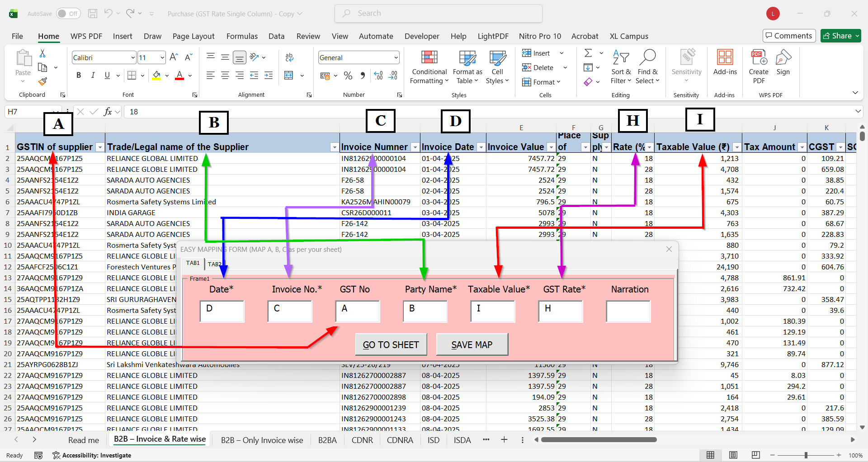This screenshot has height=462, width=868.
Task: Apply Comma Style format
Action: [x=363, y=75]
